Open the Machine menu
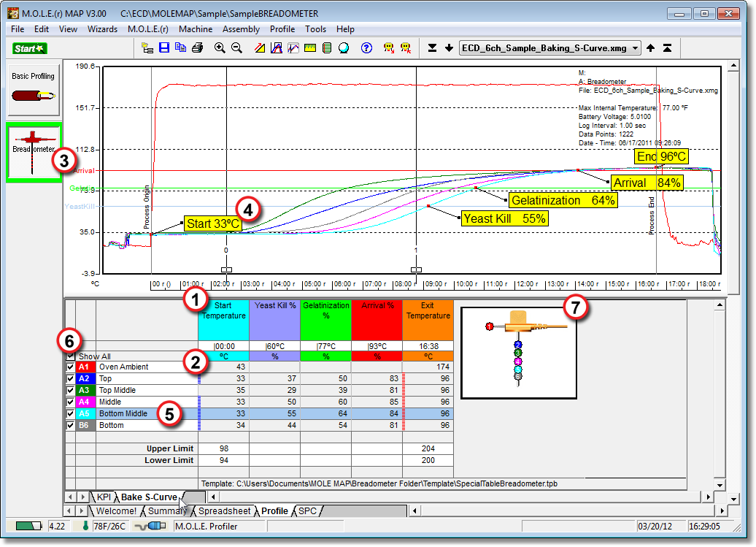Screen dimensions: 756x547 coord(196,29)
